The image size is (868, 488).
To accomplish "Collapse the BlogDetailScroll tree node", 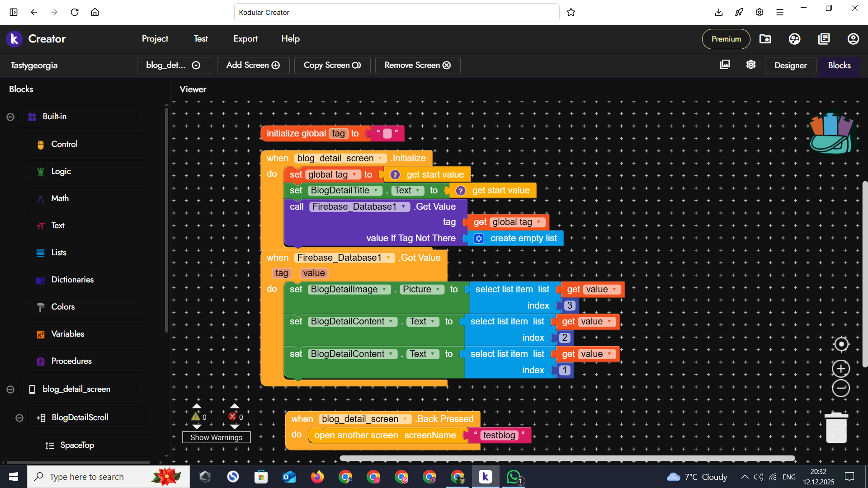I will [x=19, y=418].
